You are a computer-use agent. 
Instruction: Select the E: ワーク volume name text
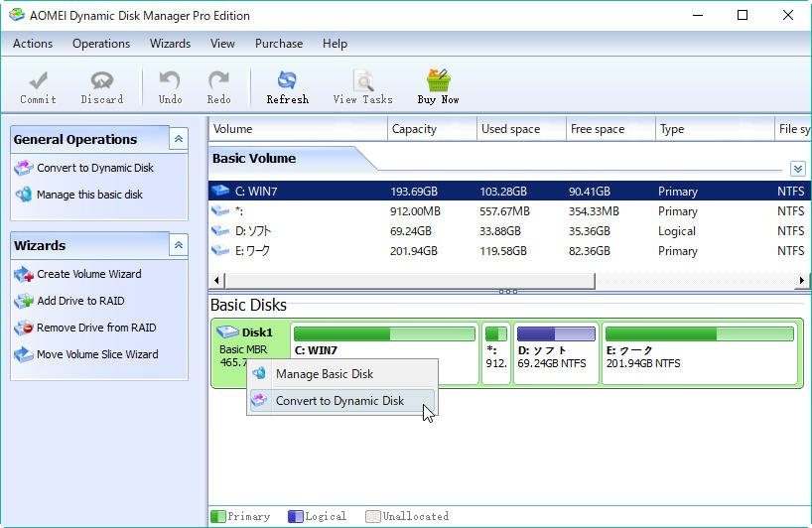[253, 251]
